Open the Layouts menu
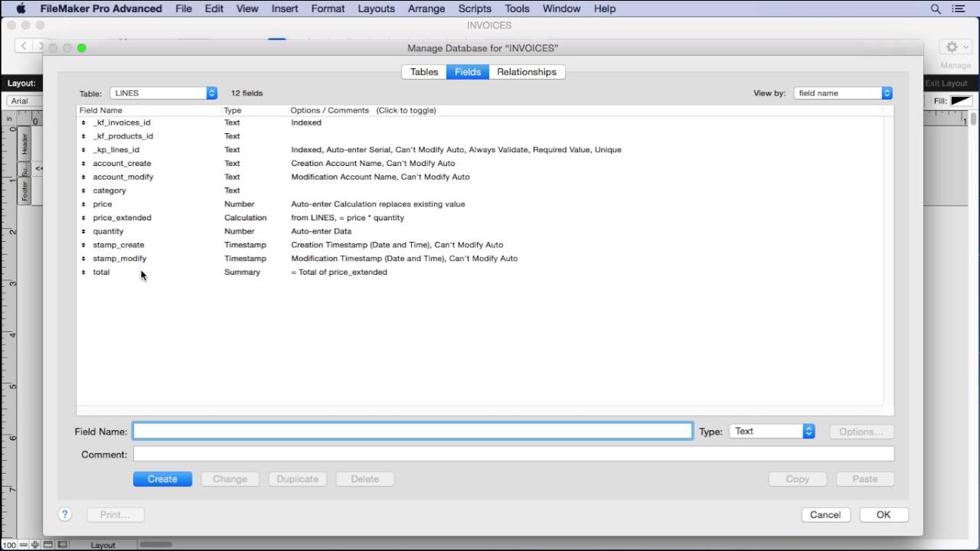Viewport: 980px width, 551px height. point(376,8)
